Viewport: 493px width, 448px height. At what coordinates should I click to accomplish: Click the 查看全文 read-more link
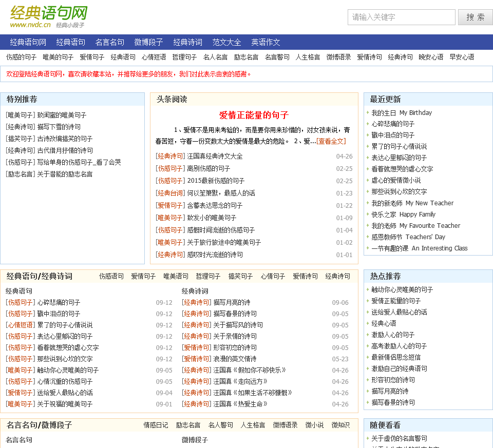[331, 141]
